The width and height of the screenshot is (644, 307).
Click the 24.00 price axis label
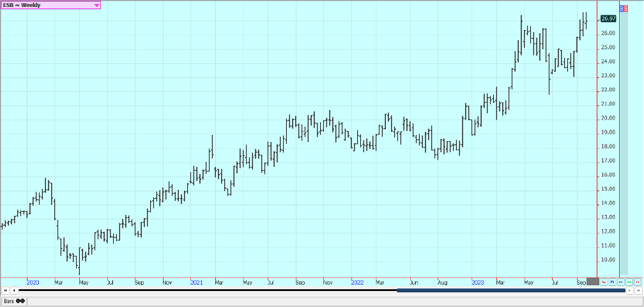609,61
